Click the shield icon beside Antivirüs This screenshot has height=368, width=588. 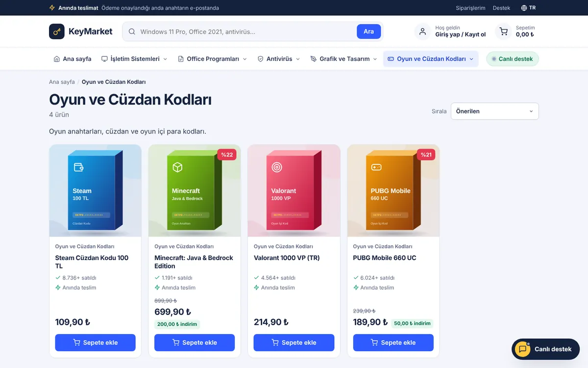pyautogui.click(x=260, y=59)
